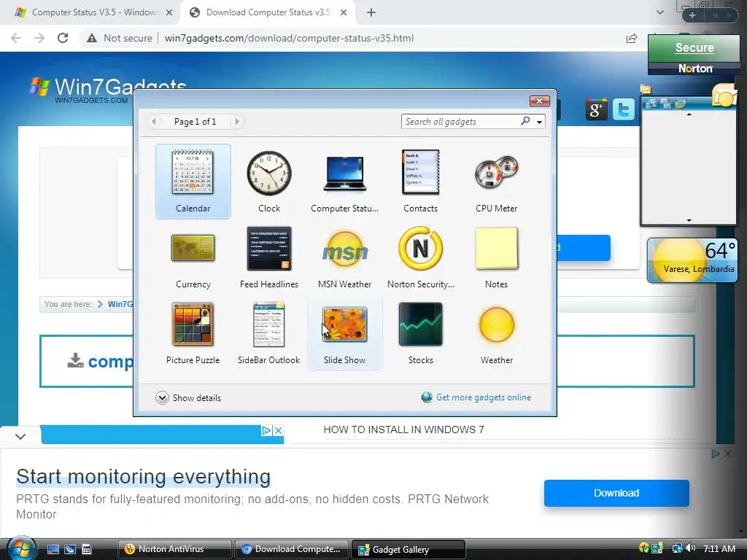
Task: Select the Stocks gadget icon
Action: click(x=421, y=324)
